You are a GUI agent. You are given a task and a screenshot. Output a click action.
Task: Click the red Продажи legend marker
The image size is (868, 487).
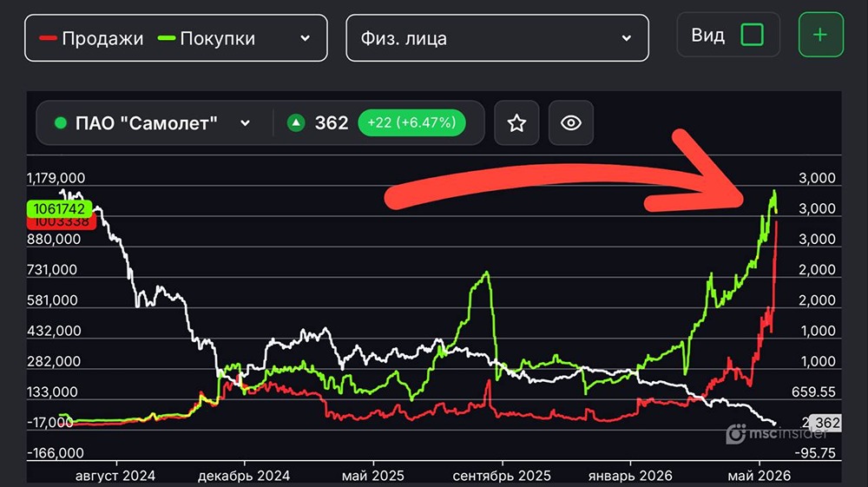click(x=48, y=37)
